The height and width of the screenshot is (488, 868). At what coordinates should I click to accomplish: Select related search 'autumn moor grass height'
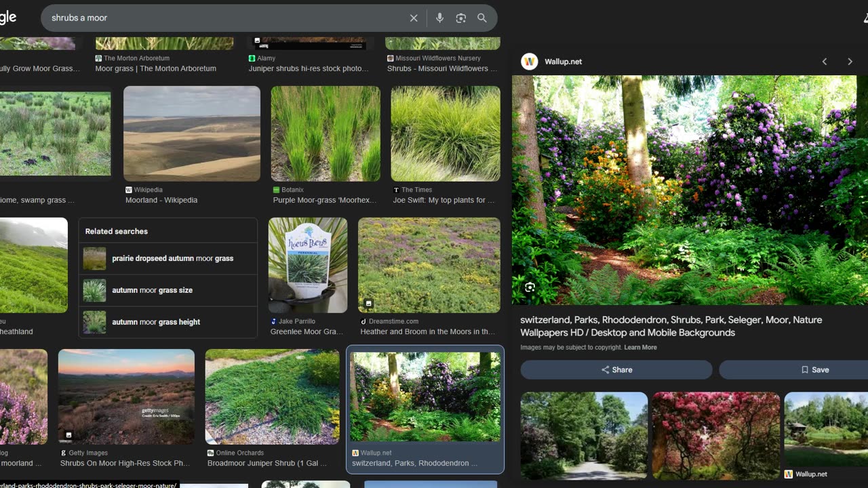click(x=168, y=322)
